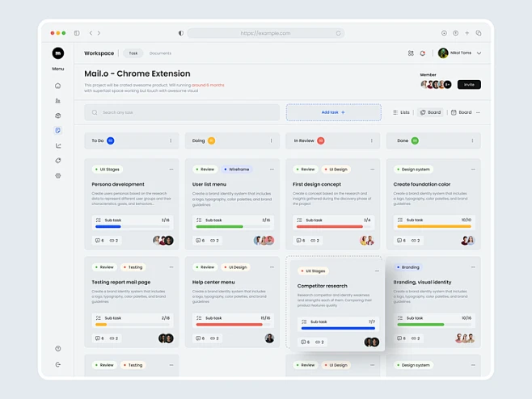This screenshot has width=532, height=399.
Task: Open browser tab overview icon
Action: [x=479, y=33]
